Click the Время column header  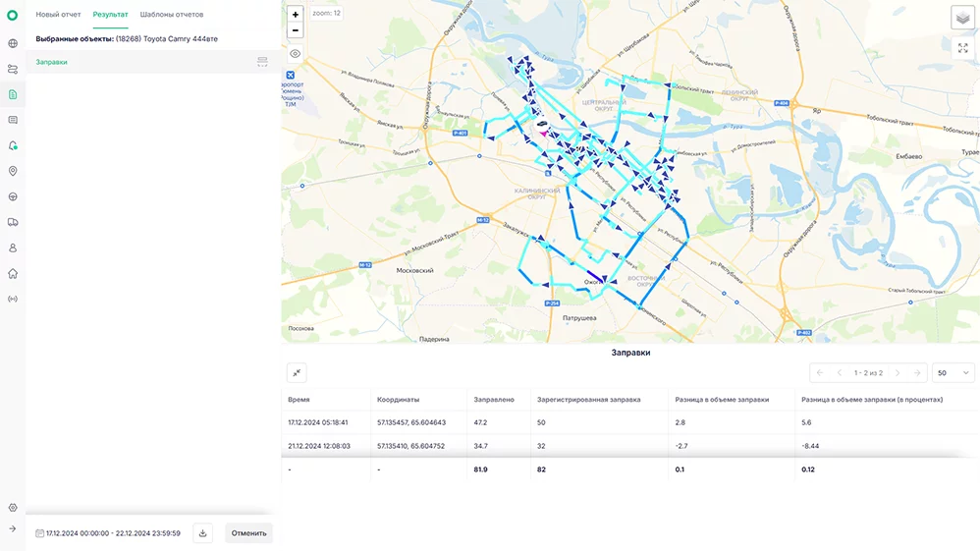[x=299, y=399]
